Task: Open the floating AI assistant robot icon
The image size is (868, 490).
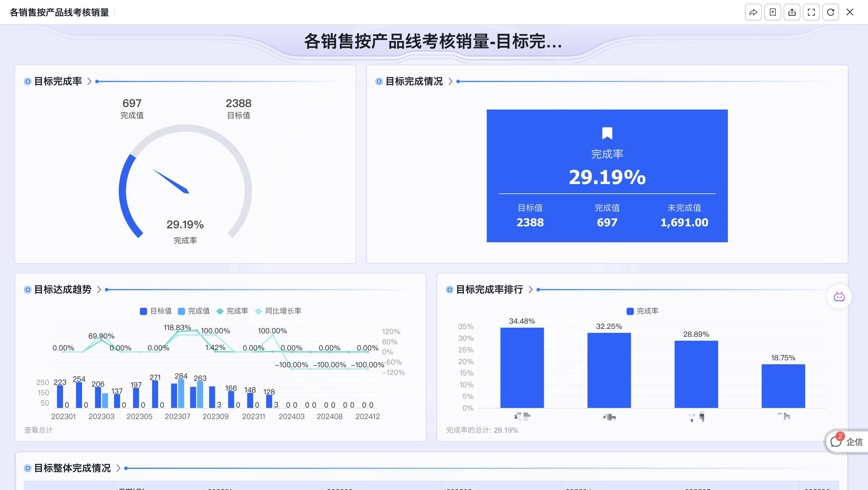Action: coord(839,297)
